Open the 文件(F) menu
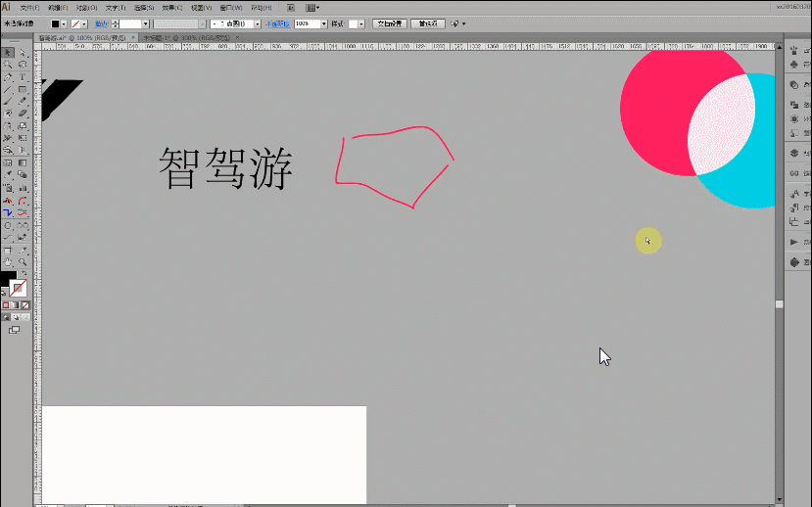Viewport: 812px width, 507px height. 29,8
